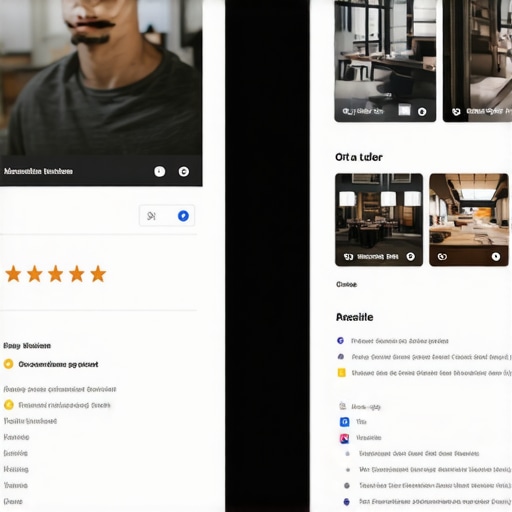Open the Areaitle section heading

(354, 317)
